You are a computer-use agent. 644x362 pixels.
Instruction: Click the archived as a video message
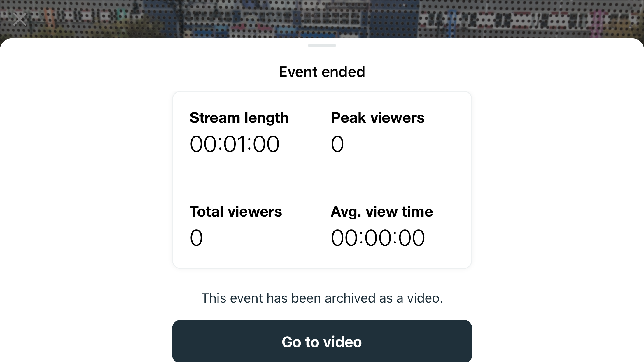[x=322, y=298]
